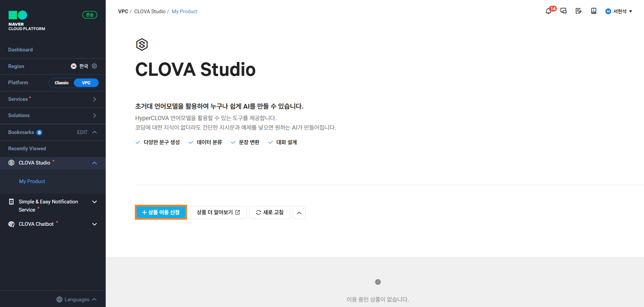Screen dimensions: 644x307
Task: Collapse the CLOVA Studio submenu
Action: tap(95, 163)
